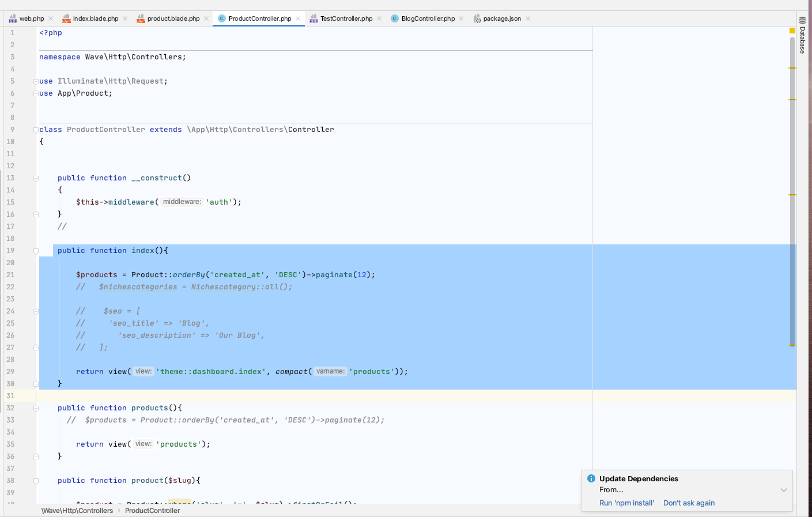Viewport: 812px width, 517px height.
Task: Close the product.blade.php tab
Action: [206, 18]
